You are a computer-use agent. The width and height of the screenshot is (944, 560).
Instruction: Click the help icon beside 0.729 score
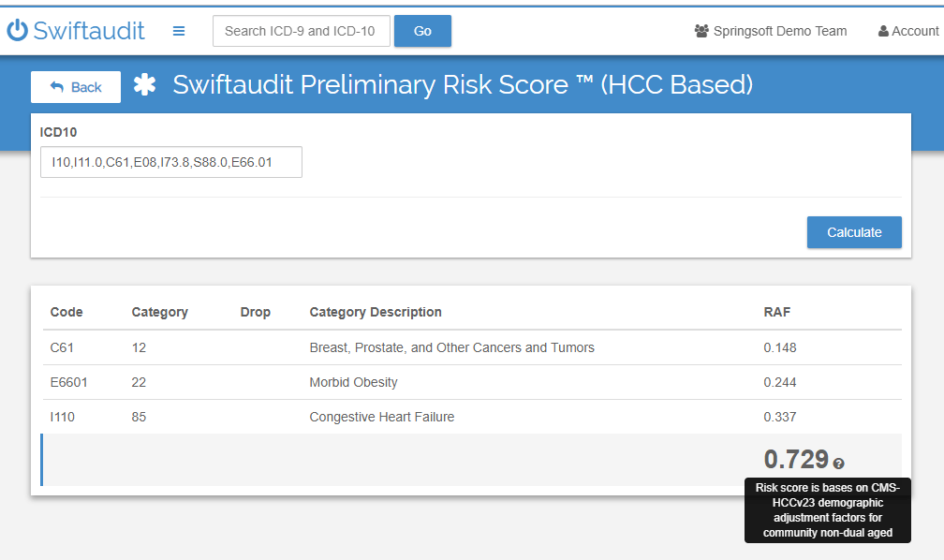click(x=839, y=463)
